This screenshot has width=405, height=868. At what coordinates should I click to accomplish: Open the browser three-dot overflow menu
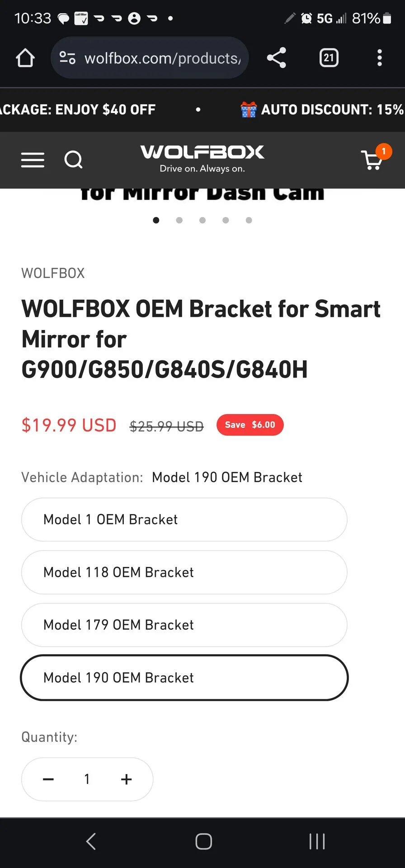click(x=380, y=58)
